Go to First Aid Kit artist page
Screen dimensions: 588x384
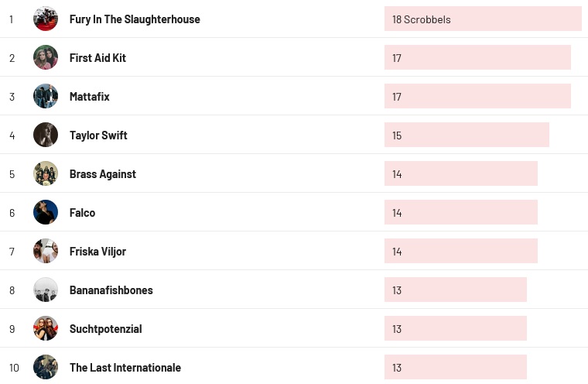[97, 58]
